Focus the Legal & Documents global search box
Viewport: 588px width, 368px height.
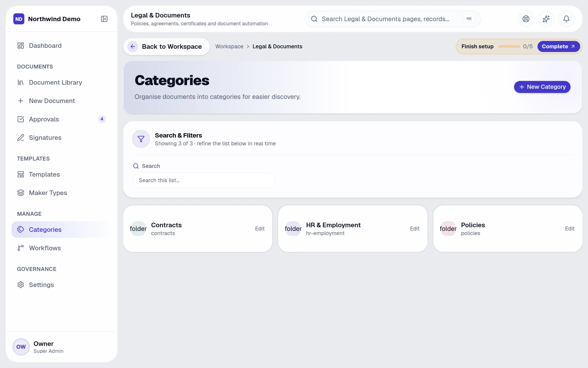tap(392, 19)
